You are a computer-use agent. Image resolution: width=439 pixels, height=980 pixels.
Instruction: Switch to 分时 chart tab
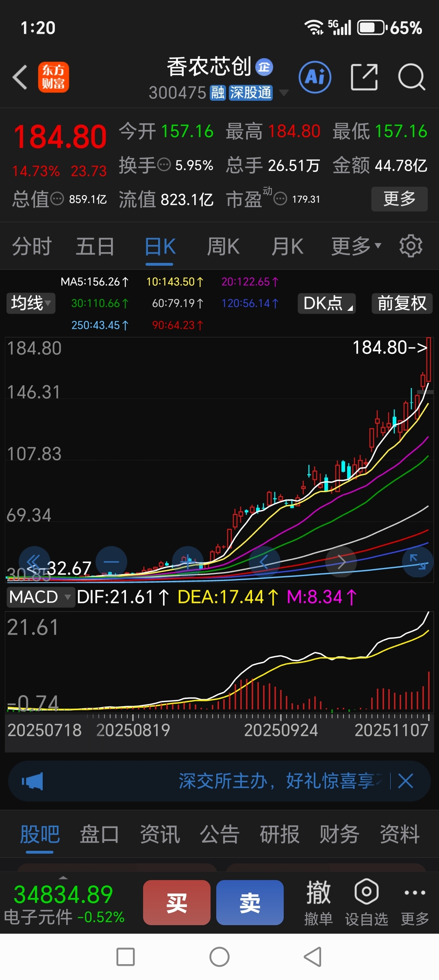[32, 246]
